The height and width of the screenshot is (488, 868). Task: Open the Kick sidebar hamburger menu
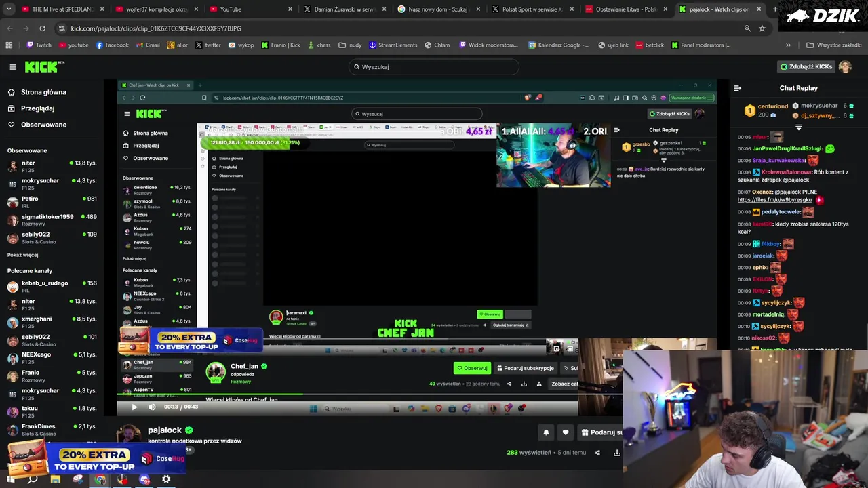tap(13, 67)
